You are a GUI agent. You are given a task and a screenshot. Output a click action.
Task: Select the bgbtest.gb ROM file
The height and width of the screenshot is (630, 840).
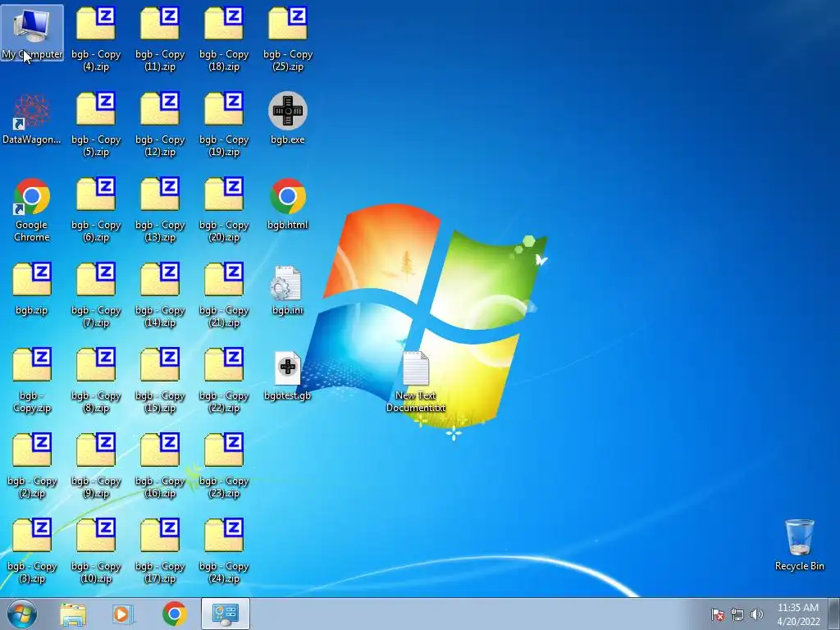click(288, 375)
